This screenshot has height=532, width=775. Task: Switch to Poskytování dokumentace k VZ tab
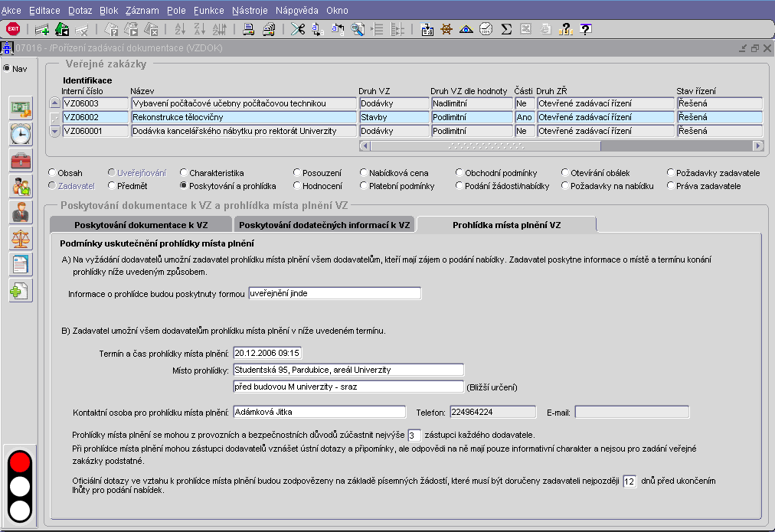140,225
